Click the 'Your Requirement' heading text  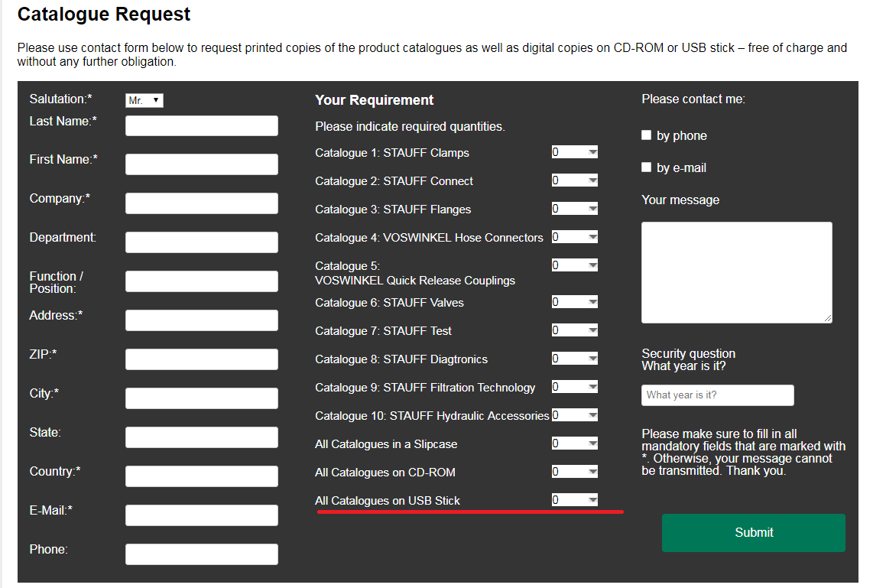374,100
